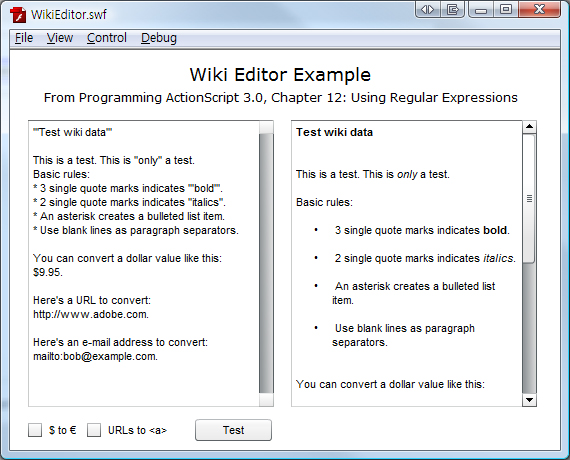570x460 pixels.
Task: Click the rendered output text panel
Action: pos(407,264)
